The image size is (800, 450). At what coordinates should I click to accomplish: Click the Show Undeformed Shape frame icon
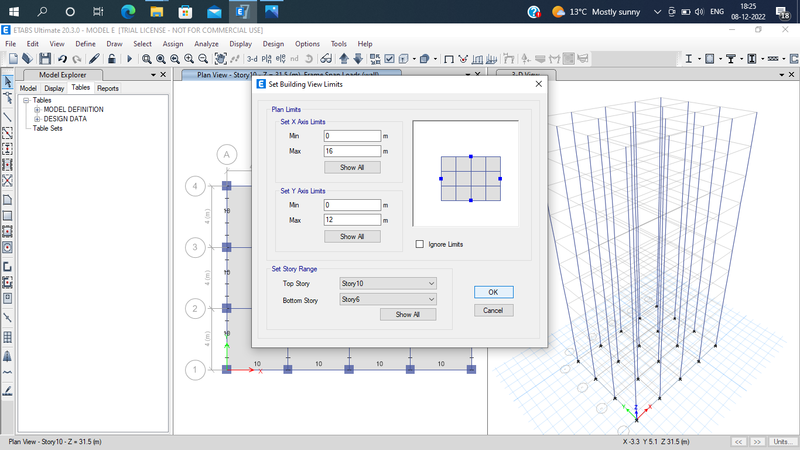pos(449,59)
